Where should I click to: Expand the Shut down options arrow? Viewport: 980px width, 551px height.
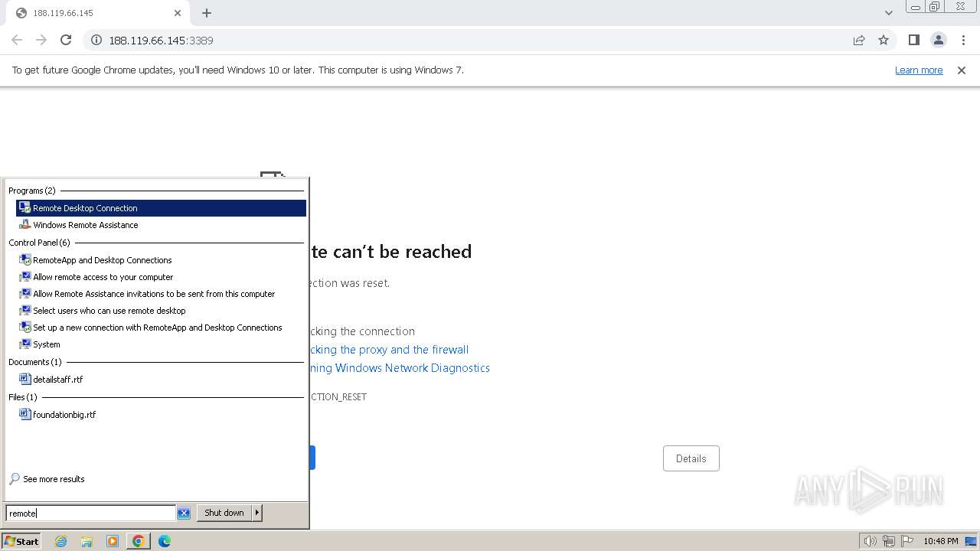(x=257, y=513)
